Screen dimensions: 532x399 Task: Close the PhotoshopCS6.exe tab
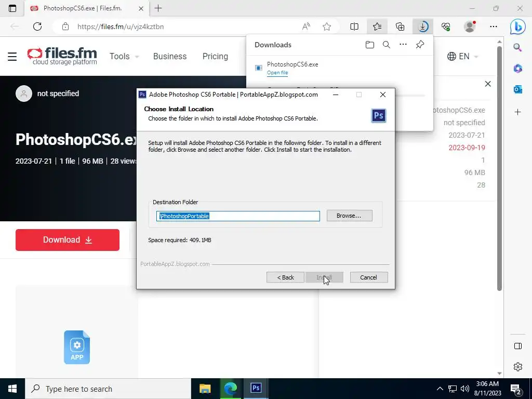(x=141, y=8)
